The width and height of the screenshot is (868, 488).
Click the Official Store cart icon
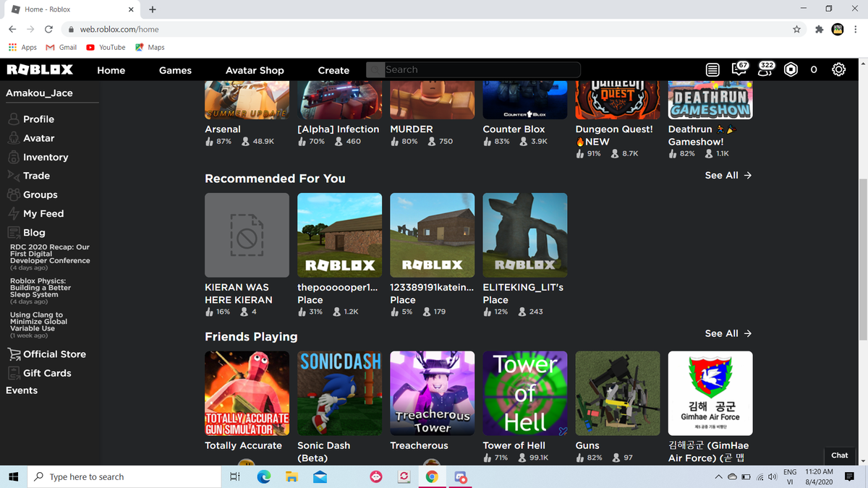(13, 354)
